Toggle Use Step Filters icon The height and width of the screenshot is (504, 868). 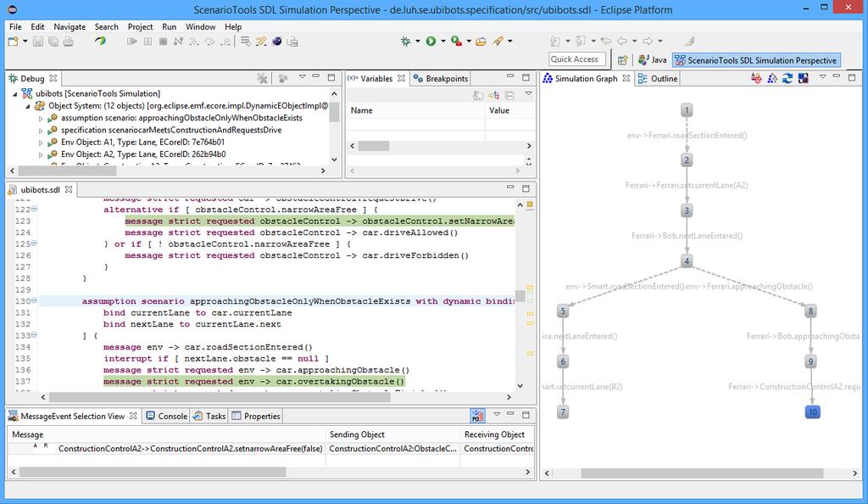tap(261, 41)
